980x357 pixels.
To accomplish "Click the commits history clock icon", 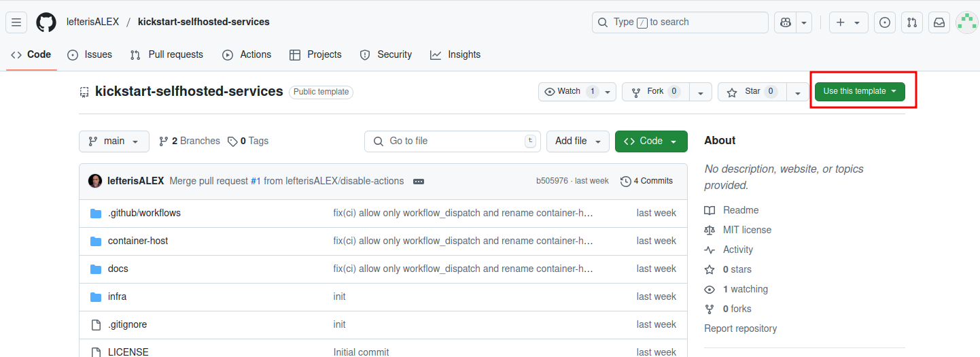I will (625, 182).
